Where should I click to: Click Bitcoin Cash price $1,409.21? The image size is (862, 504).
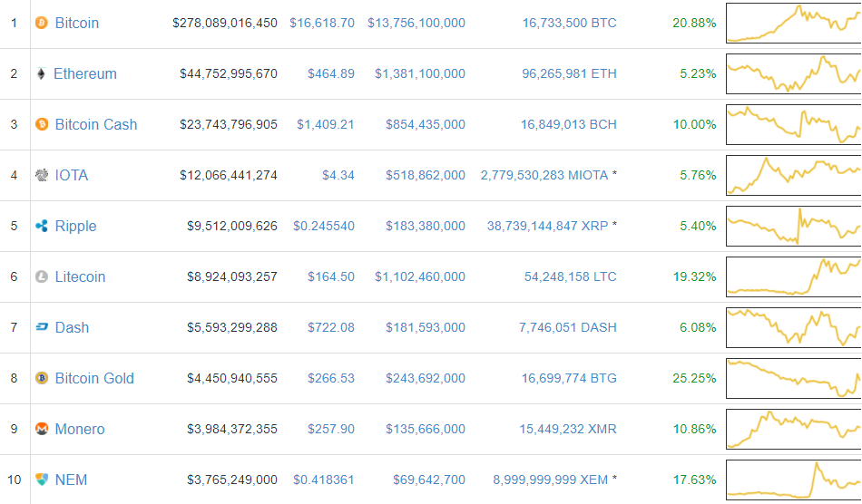(x=326, y=124)
